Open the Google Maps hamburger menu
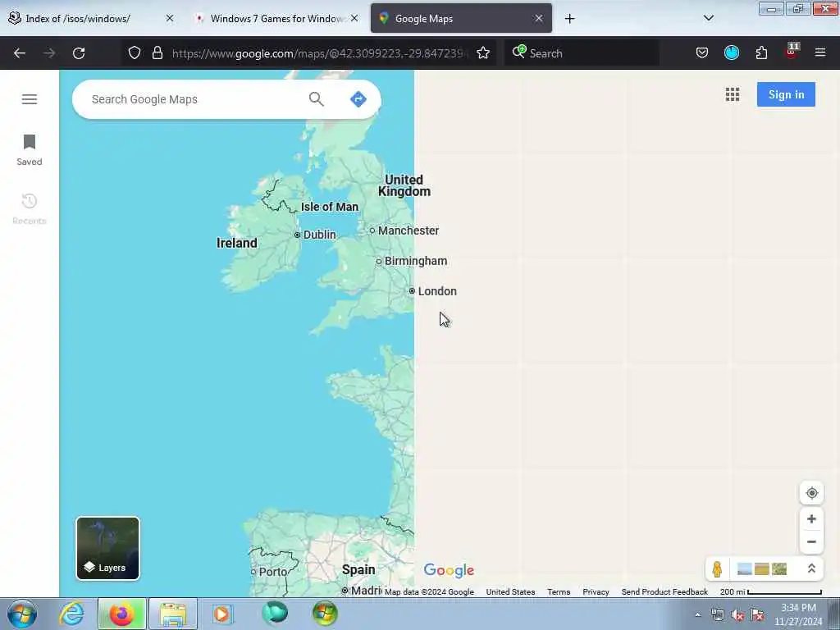Viewport: 840px width, 630px height. [x=30, y=99]
